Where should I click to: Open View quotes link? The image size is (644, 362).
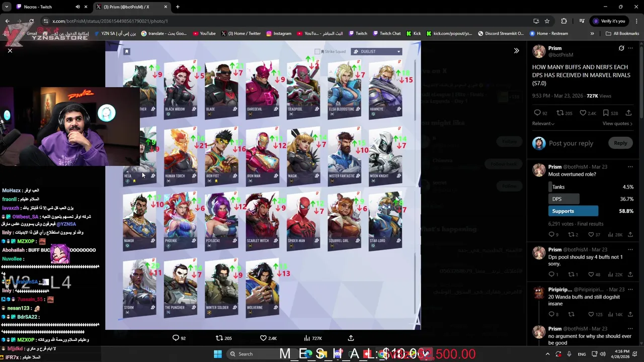[617, 124]
